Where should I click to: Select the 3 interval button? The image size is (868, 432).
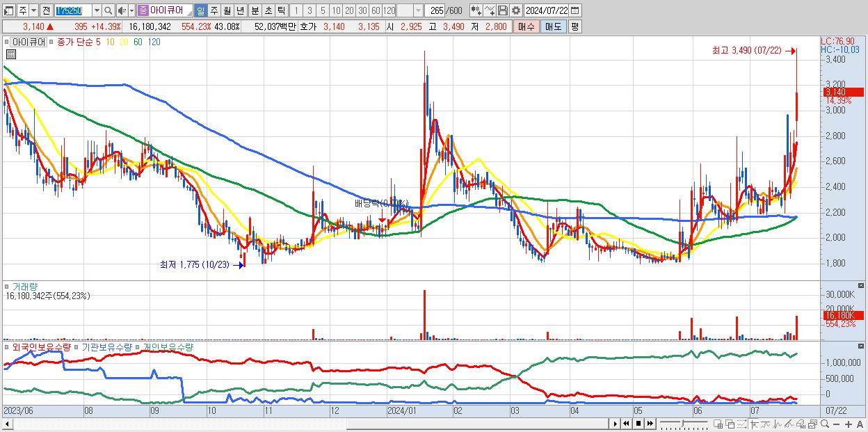pyautogui.click(x=310, y=10)
